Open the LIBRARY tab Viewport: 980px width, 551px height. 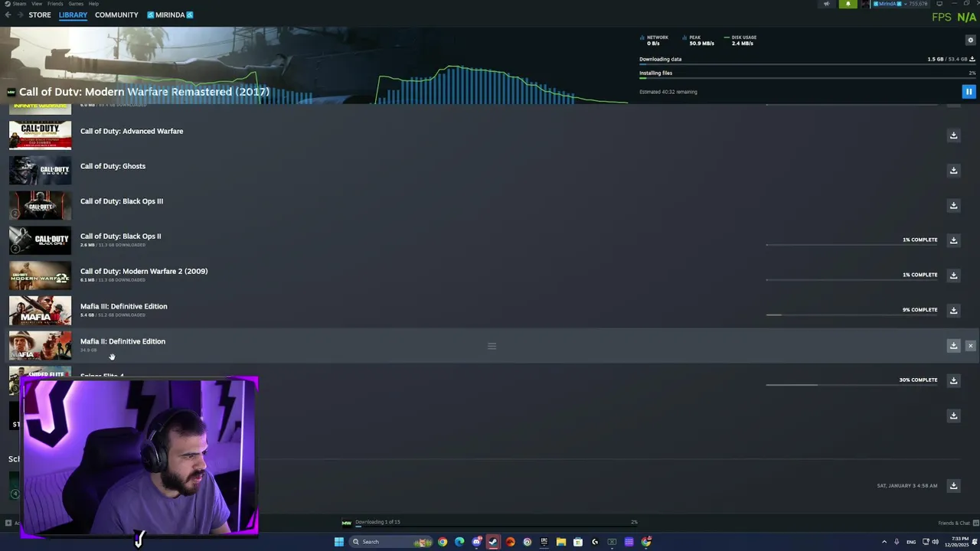click(x=73, y=15)
